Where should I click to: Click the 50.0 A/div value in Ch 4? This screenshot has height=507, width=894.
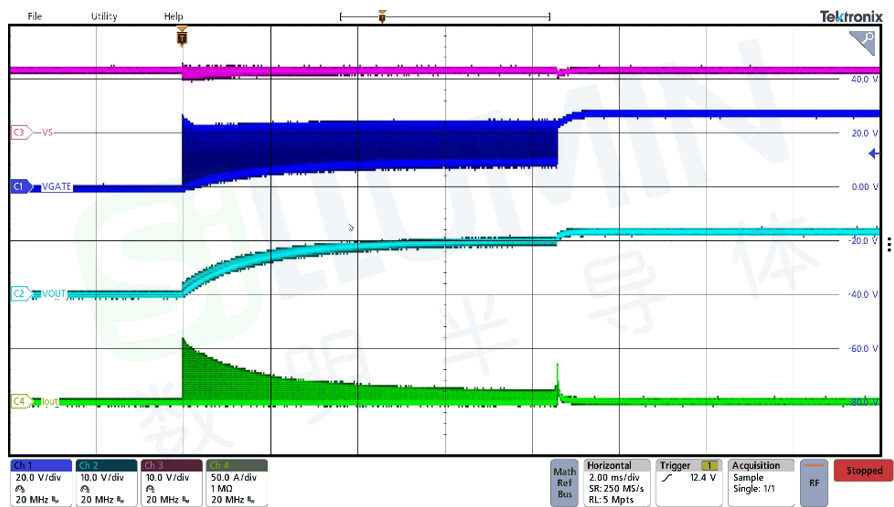tap(234, 477)
